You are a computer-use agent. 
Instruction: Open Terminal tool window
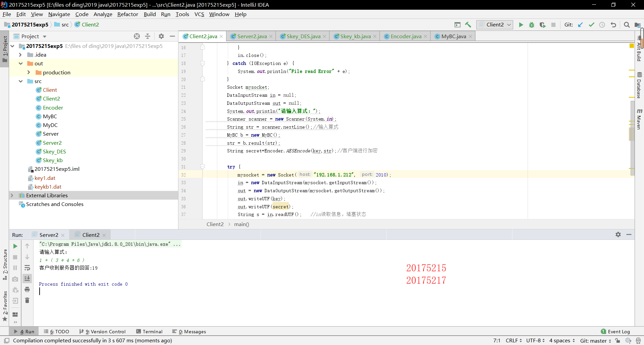pos(149,332)
